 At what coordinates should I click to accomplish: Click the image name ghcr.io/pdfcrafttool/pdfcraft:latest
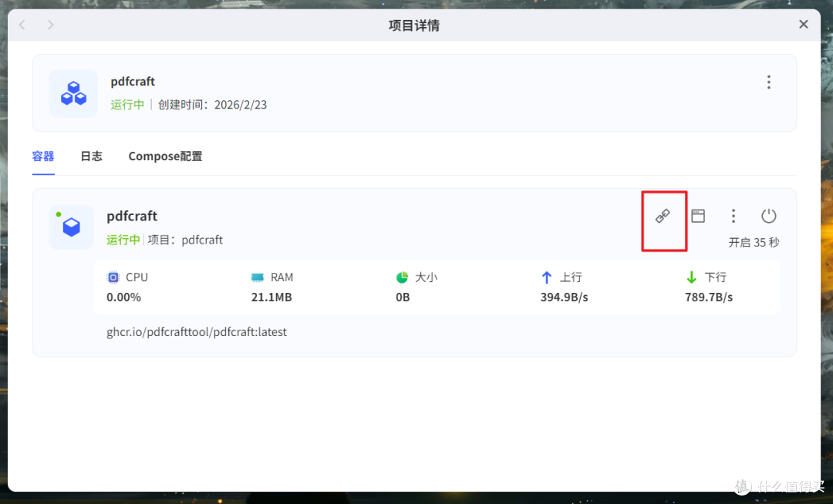point(197,332)
